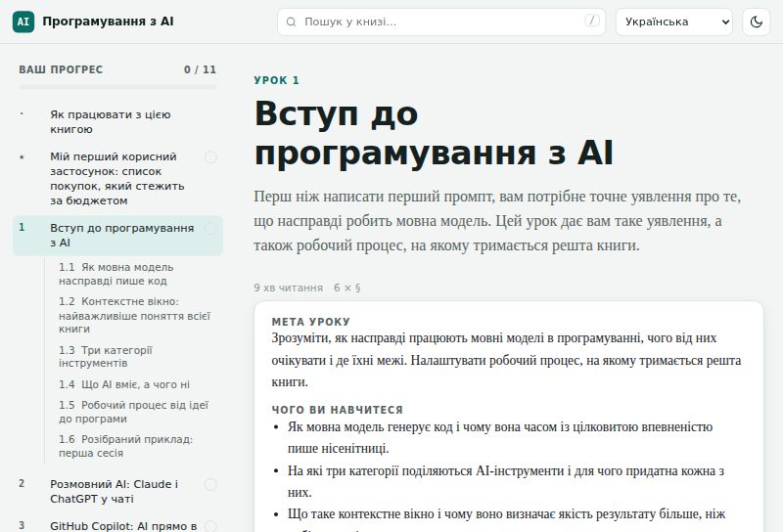Click the "6 × §" section count

pos(347,288)
